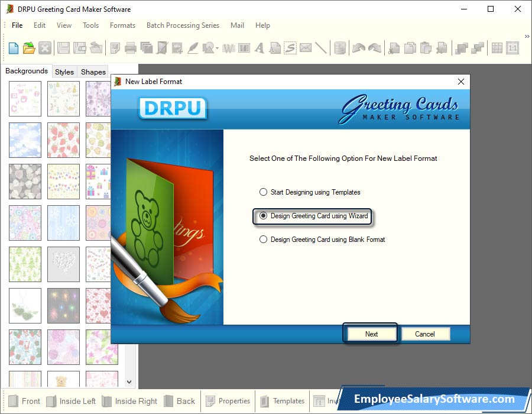Choose the green Christmas trees background thumbnail

(x=25, y=264)
